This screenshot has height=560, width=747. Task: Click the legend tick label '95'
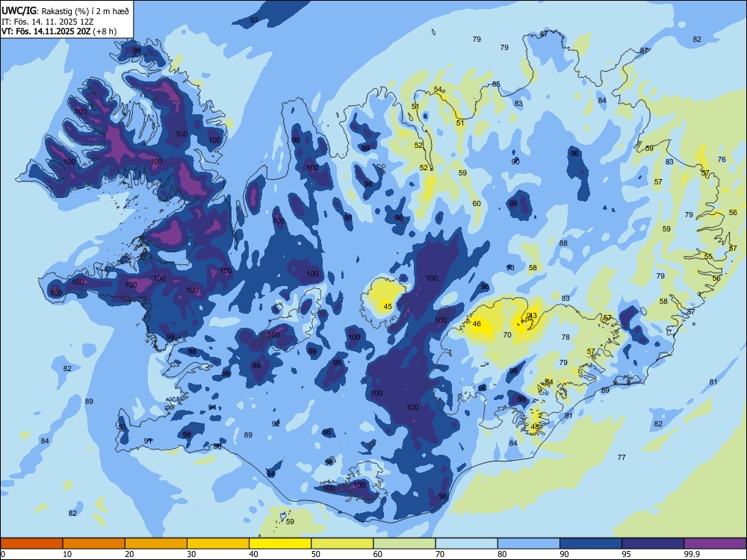[626, 554]
